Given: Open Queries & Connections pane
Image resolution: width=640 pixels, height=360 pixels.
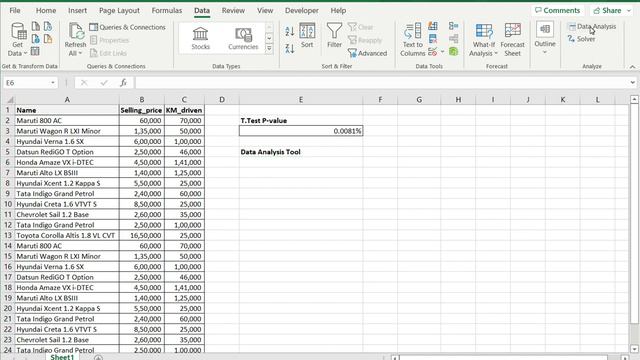Looking at the screenshot, I should (x=127, y=27).
